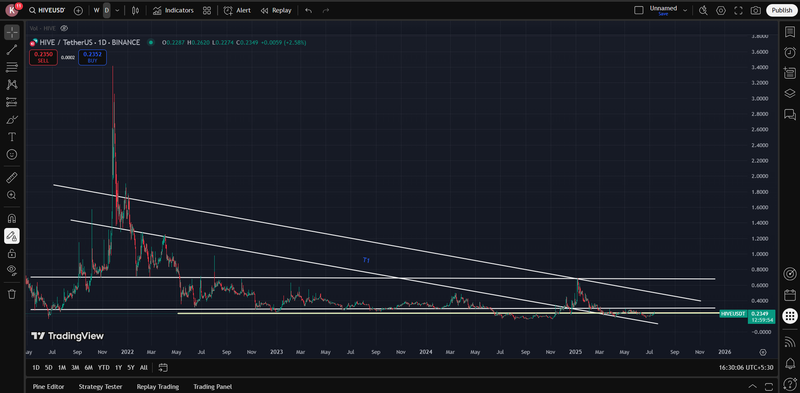Hide the Vol HIVE indicator eye
Viewport: 800px width, 393px height.
click(x=64, y=29)
